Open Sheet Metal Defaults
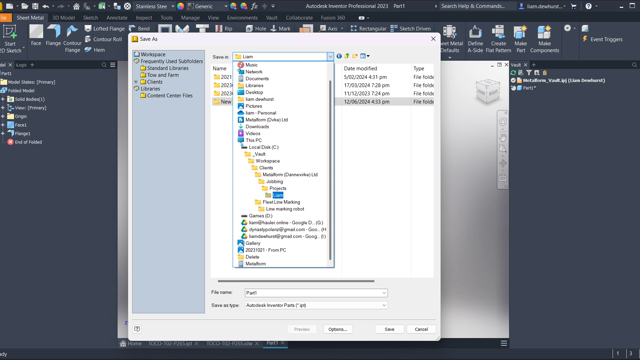640x360 pixels. point(450,39)
